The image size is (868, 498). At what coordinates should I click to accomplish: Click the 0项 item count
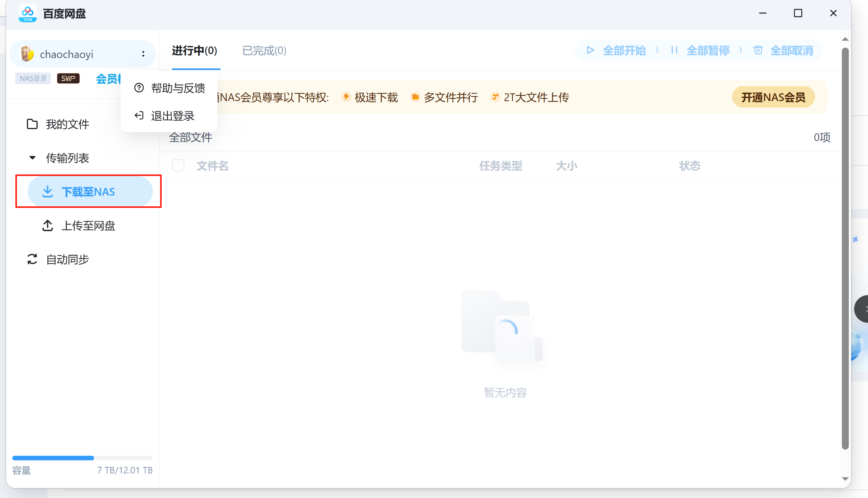click(822, 138)
